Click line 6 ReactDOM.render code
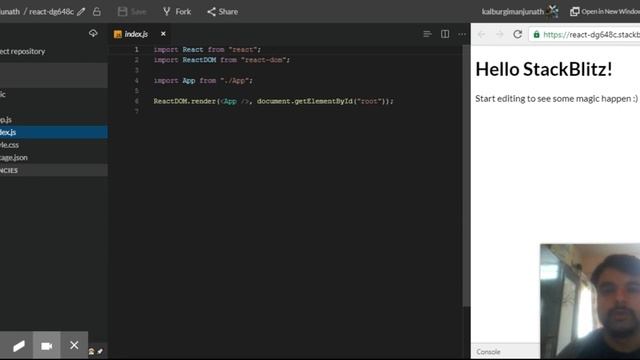 [273, 101]
